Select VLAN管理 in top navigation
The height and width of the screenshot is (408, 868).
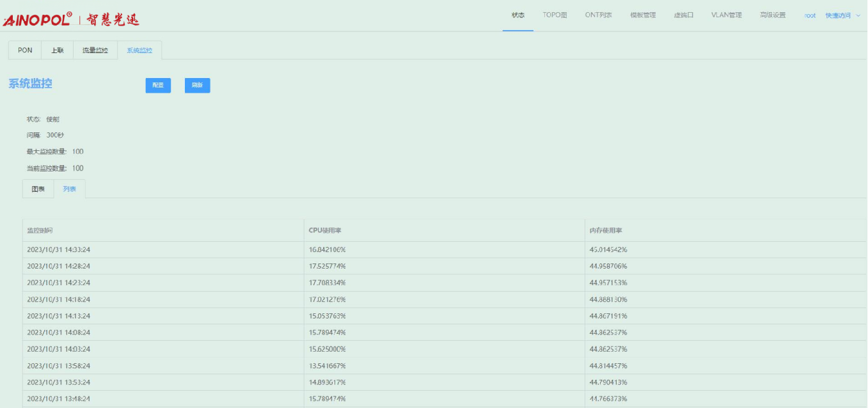point(726,15)
